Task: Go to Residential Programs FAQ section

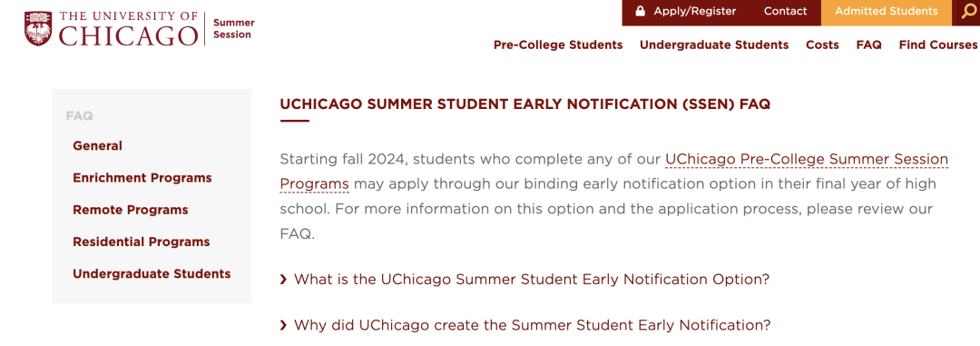Action: pyautogui.click(x=142, y=242)
